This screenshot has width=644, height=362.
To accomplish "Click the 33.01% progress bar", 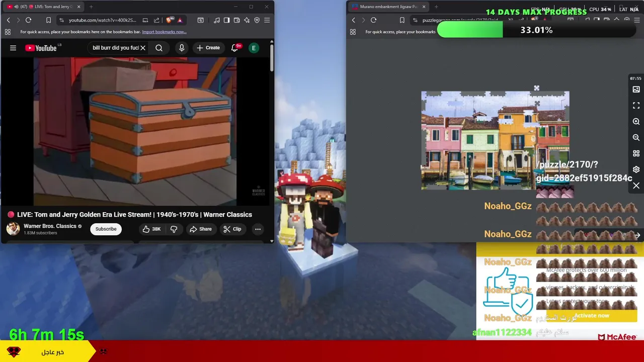I will pos(536,30).
